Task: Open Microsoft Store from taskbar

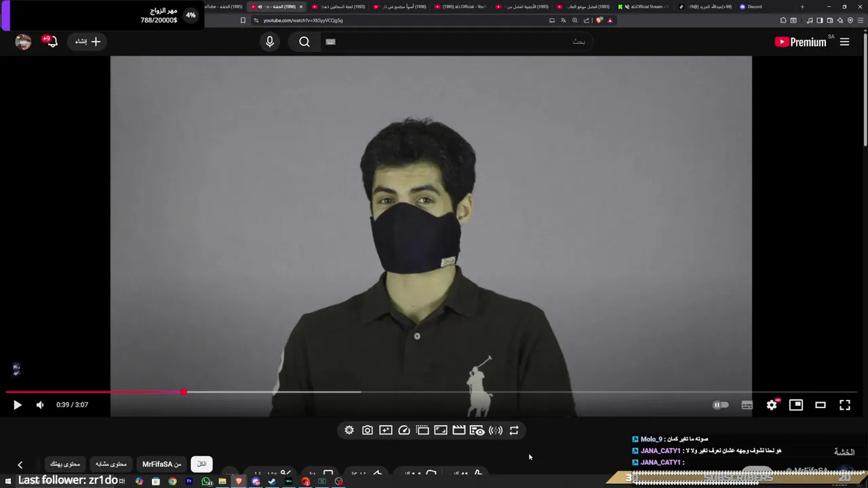Action: (156, 482)
